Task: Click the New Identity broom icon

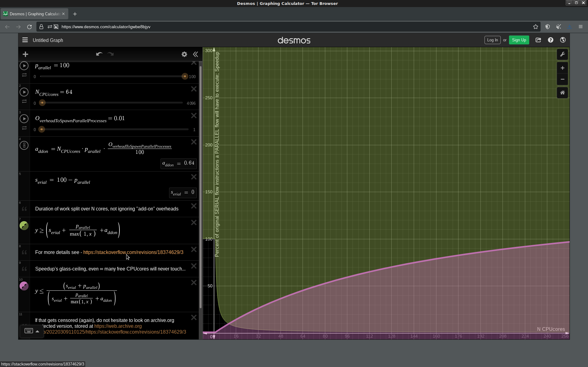Action: coord(559,27)
